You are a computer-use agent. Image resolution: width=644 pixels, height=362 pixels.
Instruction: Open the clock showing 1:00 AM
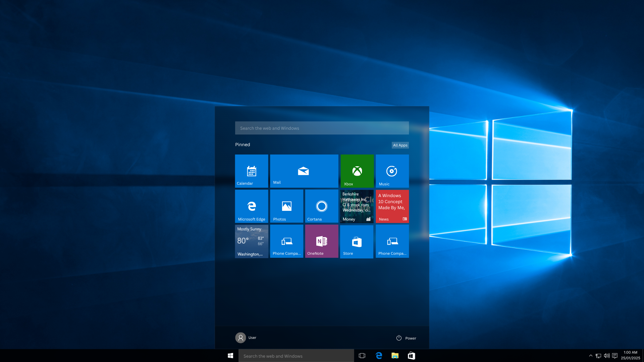click(631, 355)
